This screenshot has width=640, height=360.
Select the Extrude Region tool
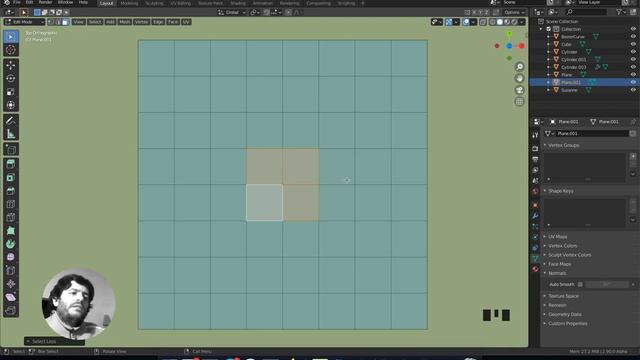11,164
